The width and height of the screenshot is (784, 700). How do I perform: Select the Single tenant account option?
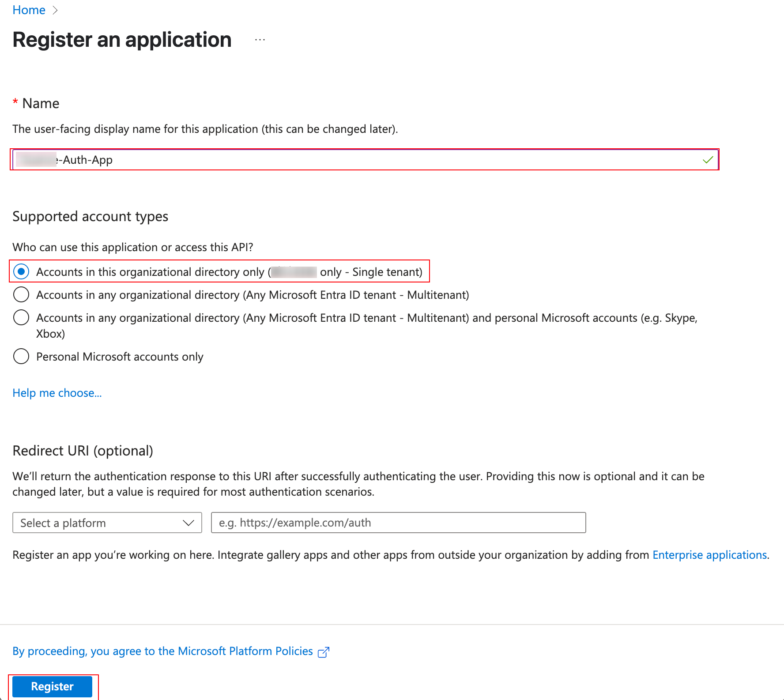pos(21,271)
